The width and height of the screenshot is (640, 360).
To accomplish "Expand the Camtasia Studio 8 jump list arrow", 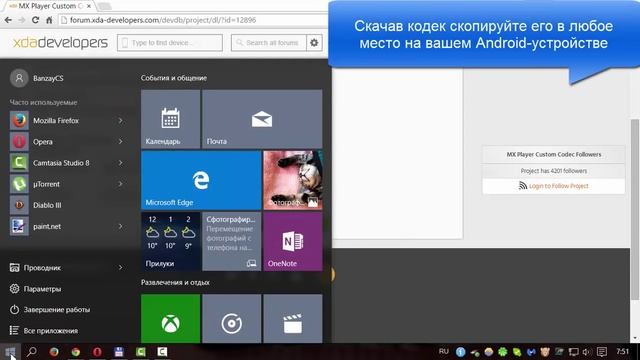I will (x=120, y=163).
